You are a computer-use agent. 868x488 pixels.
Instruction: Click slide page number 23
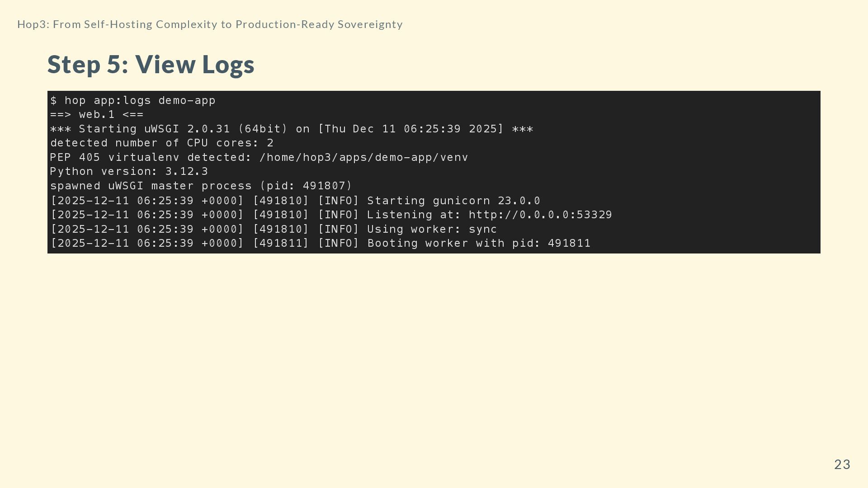842,465
